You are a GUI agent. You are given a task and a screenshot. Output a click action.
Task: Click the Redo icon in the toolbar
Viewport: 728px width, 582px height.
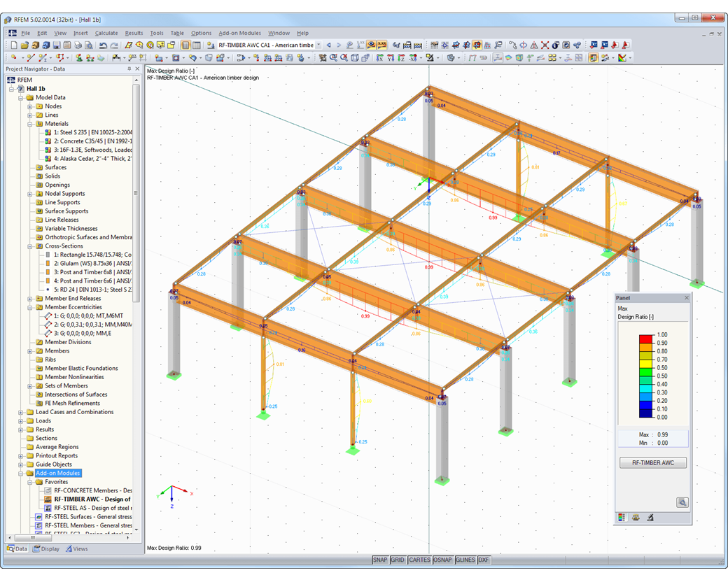[x=113, y=45]
